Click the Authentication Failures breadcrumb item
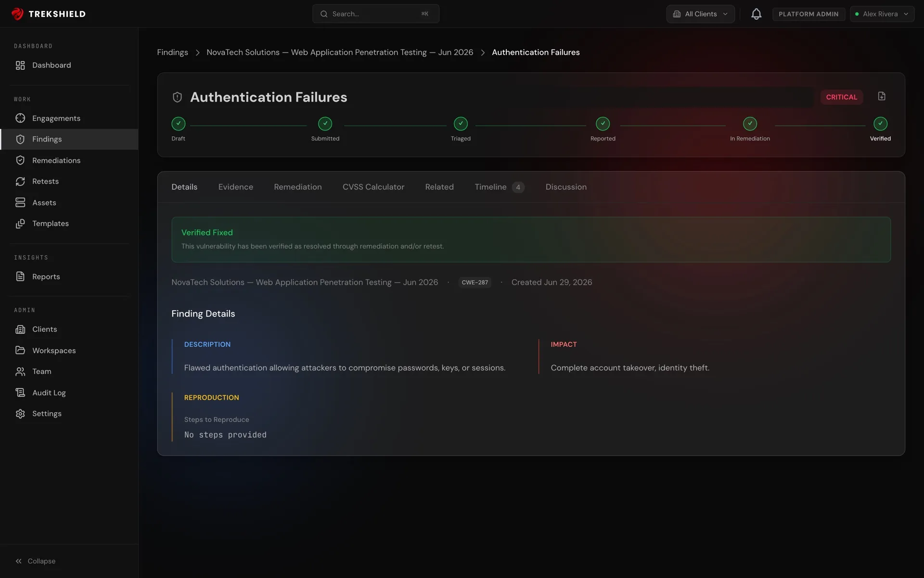The image size is (924, 578). point(536,53)
